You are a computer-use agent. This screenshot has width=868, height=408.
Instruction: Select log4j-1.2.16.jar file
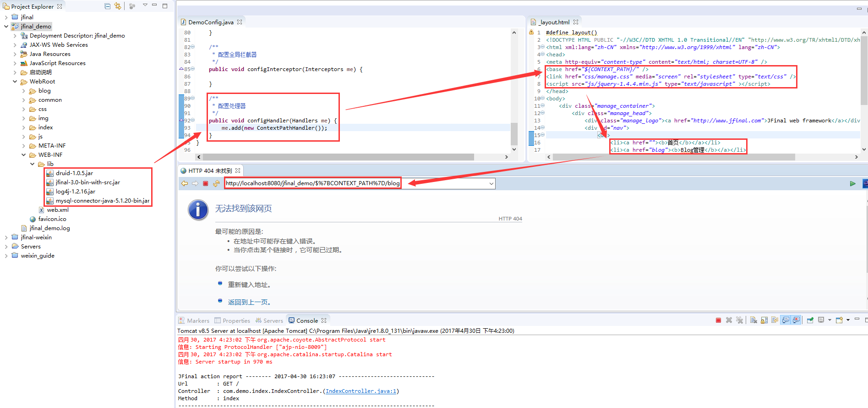(x=71, y=192)
